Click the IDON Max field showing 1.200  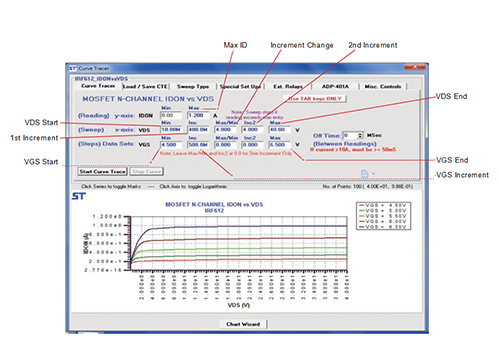199,115
